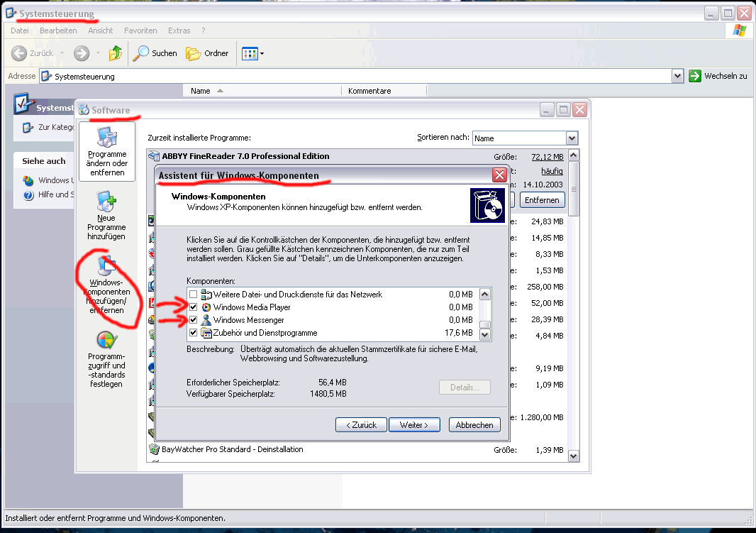Open the Datei menu
Image resolution: width=756 pixels, height=533 pixels.
tap(20, 31)
